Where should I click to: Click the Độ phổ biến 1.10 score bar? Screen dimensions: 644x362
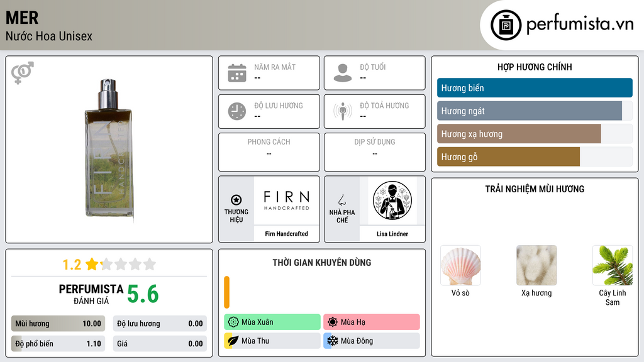click(58, 344)
